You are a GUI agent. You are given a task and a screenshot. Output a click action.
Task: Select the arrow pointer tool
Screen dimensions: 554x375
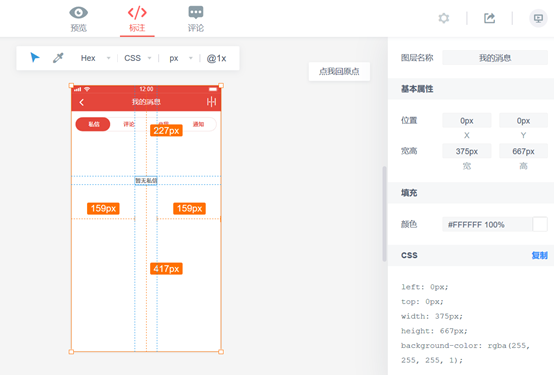[35, 57]
